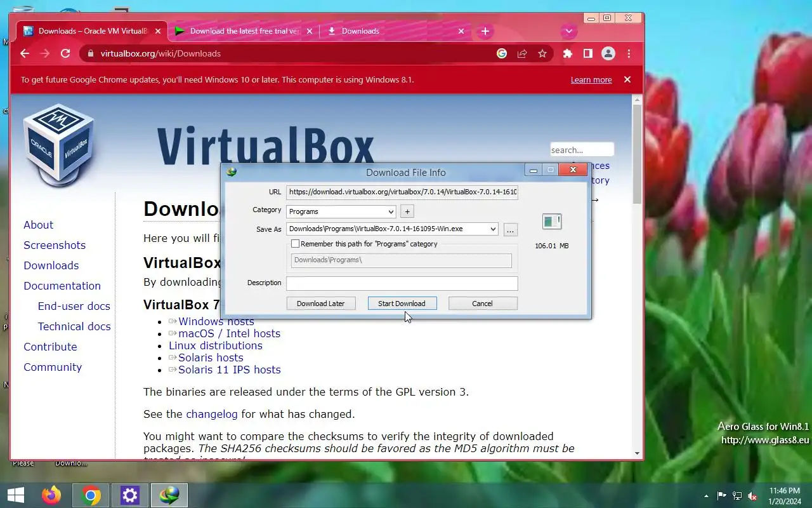Click the page vertical scrollbar thumb
Viewport: 812px width, 508px height.
(x=638, y=154)
